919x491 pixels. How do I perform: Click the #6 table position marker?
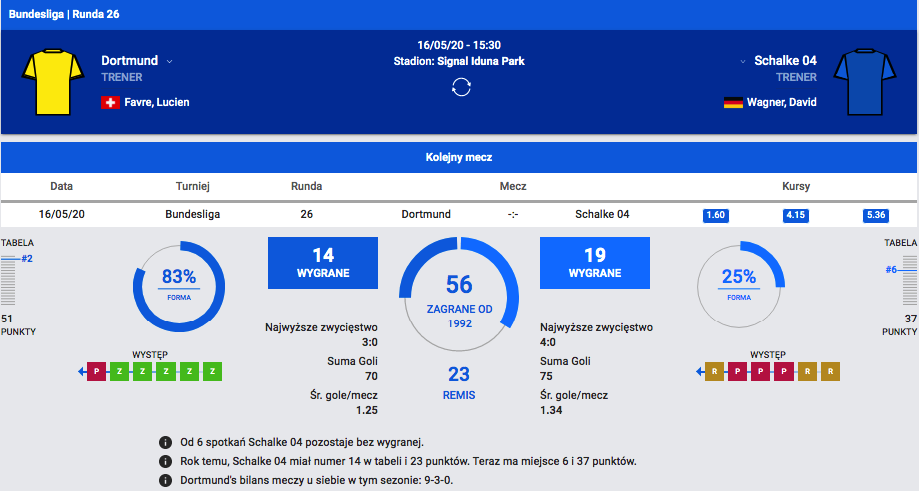pos(891,270)
